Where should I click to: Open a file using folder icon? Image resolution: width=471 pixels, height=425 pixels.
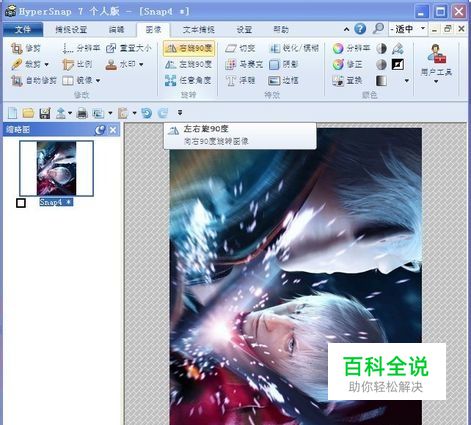click(x=28, y=113)
